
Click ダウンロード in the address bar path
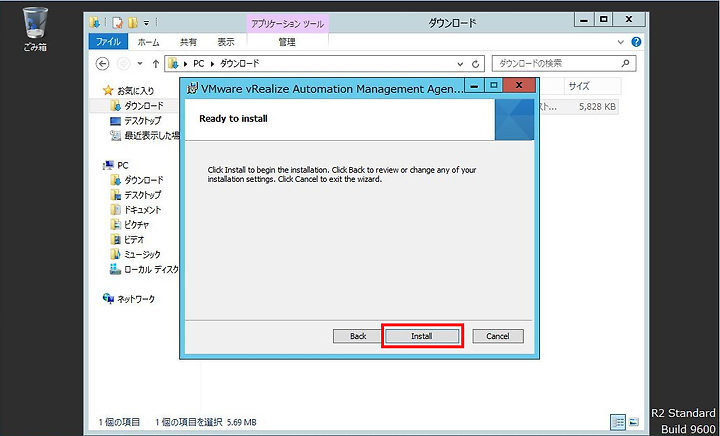click(x=240, y=63)
